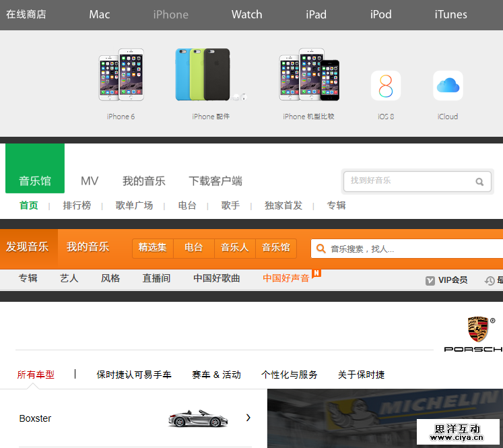Open the 中国好声音 link
Viewport: 503px width, 448px height.
[x=286, y=278]
